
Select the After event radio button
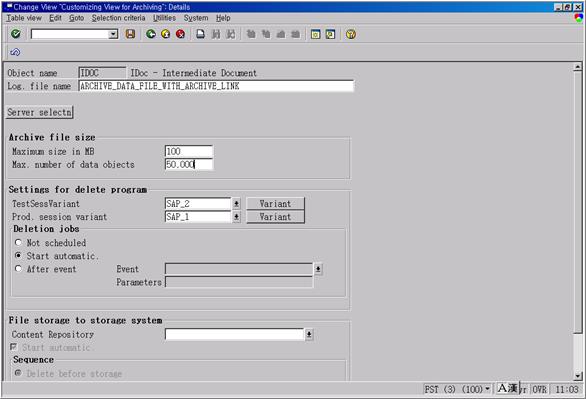point(18,269)
